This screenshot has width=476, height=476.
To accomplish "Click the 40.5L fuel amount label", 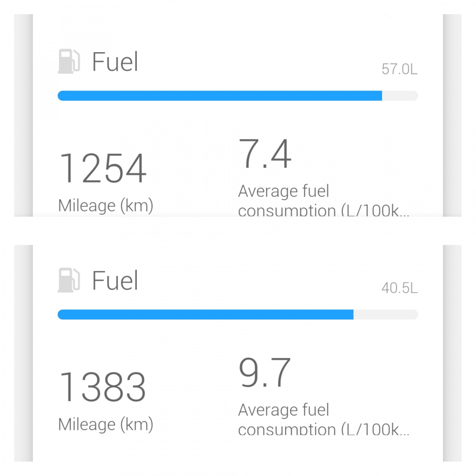I will pos(400,288).
